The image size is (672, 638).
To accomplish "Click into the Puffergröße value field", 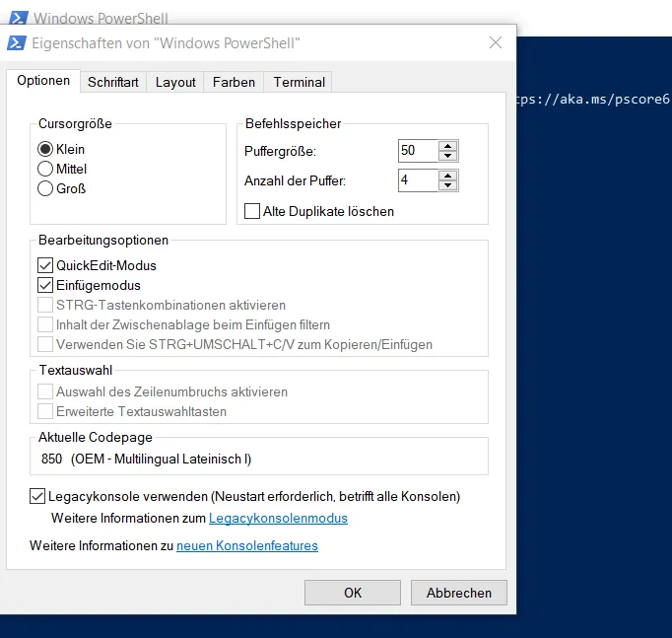I will click(419, 151).
